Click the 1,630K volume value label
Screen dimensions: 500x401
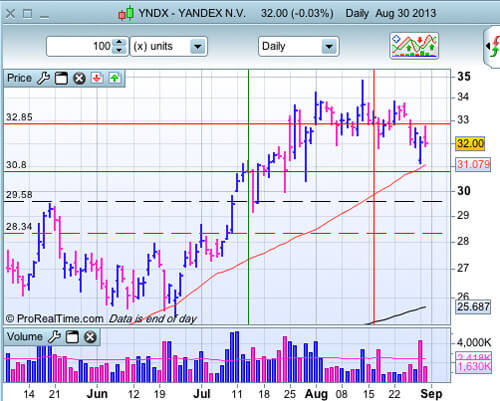click(474, 367)
